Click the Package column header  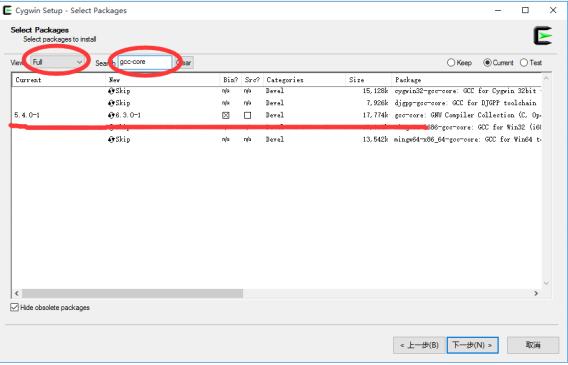[x=467, y=80]
